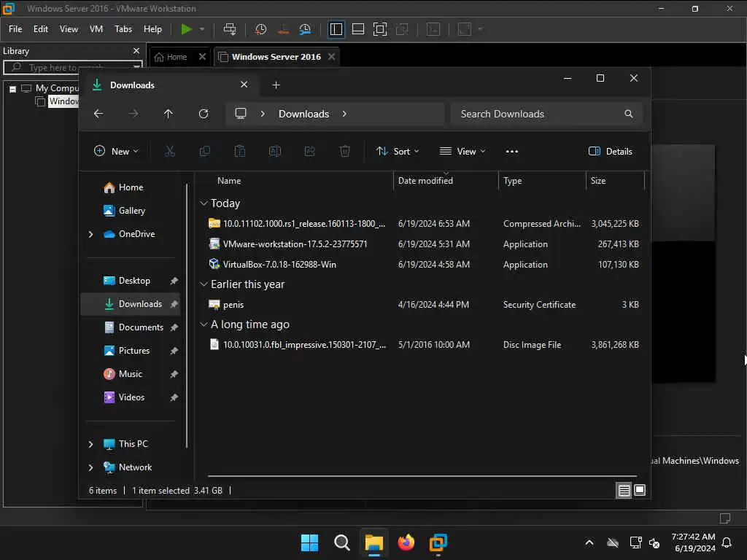Go back in File Explorer
The width and height of the screenshot is (747, 560).
tap(98, 114)
